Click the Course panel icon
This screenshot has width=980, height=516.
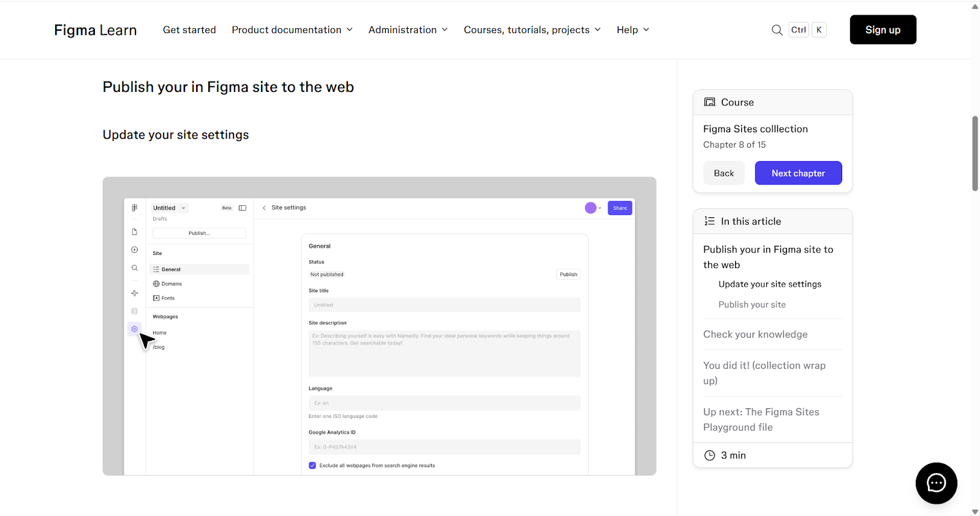(x=709, y=102)
